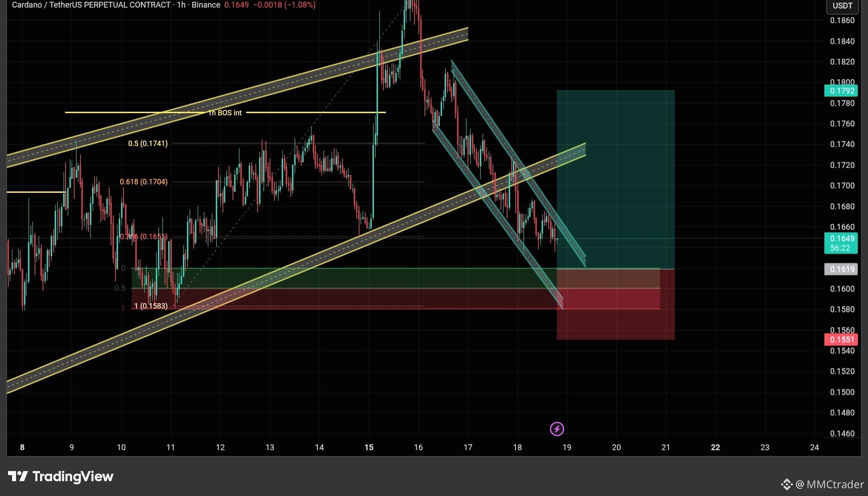Click date 10 on the time axis

(121, 447)
